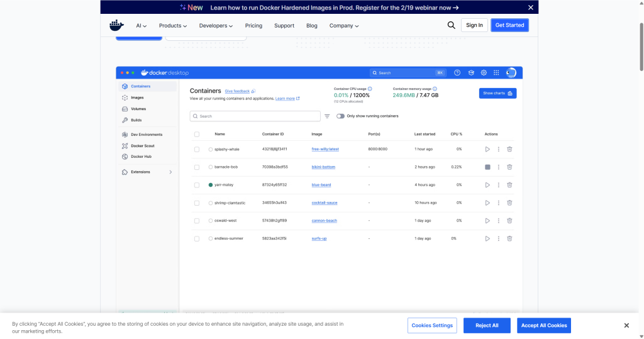644x339 pixels.
Task: Open Docker Desktop settings gear icon
Action: tap(484, 73)
